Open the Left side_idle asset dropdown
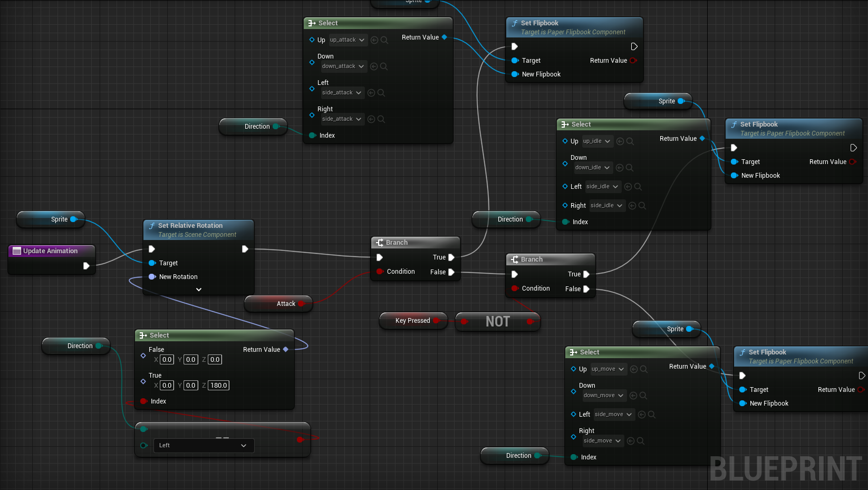Viewport: 868px width, 490px height. click(602, 187)
